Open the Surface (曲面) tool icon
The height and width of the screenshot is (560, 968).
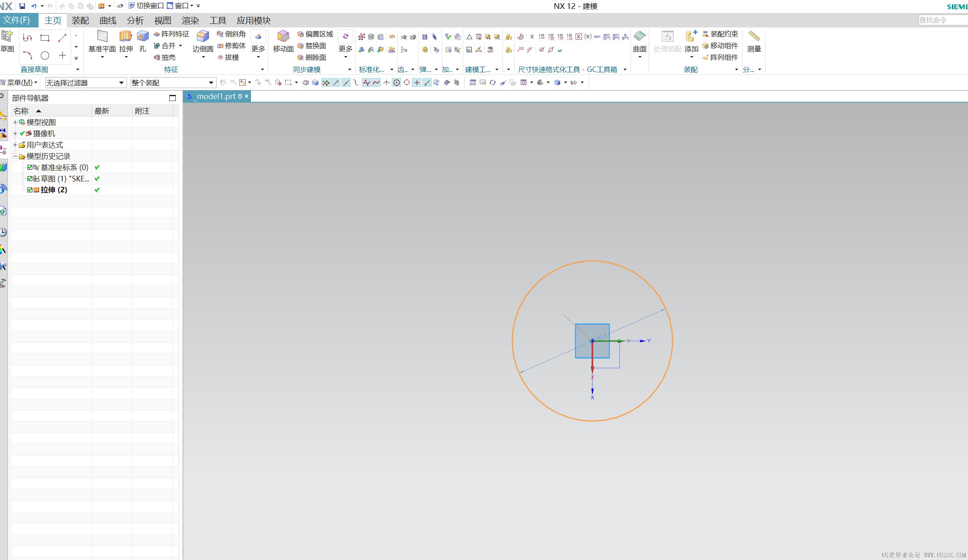coord(639,36)
